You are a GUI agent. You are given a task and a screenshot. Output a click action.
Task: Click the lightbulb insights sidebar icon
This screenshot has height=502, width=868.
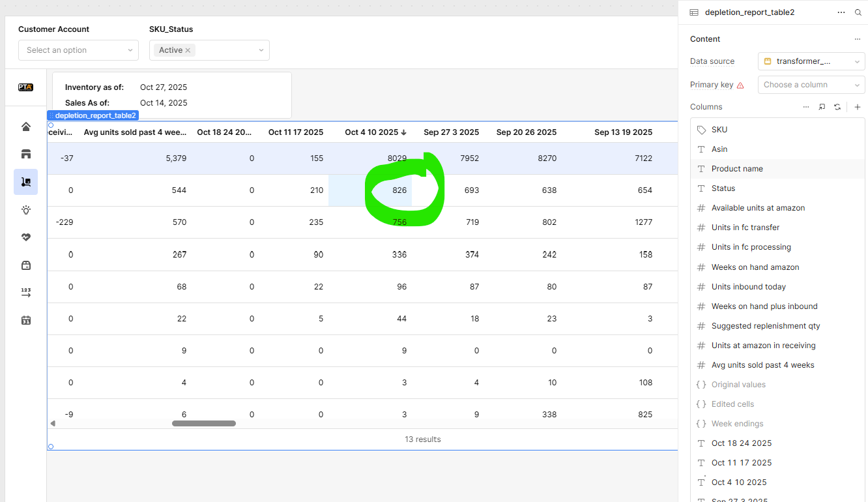coord(26,210)
